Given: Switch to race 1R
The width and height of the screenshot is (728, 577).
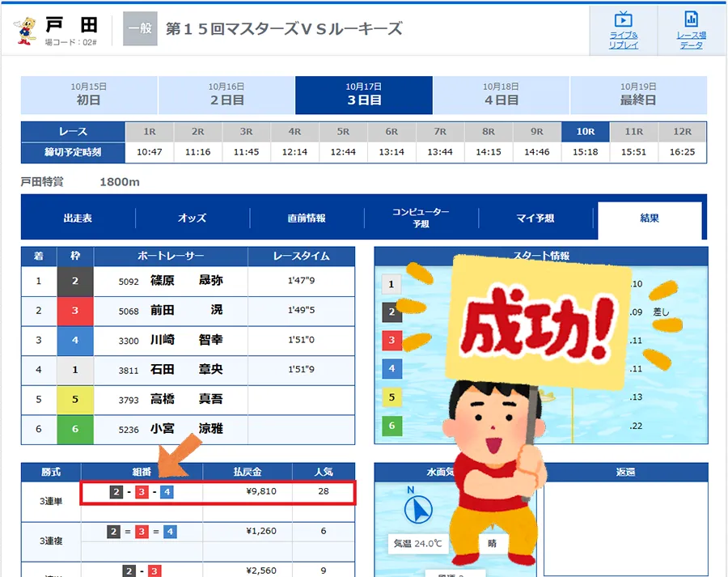Looking at the screenshot, I should (x=150, y=132).
